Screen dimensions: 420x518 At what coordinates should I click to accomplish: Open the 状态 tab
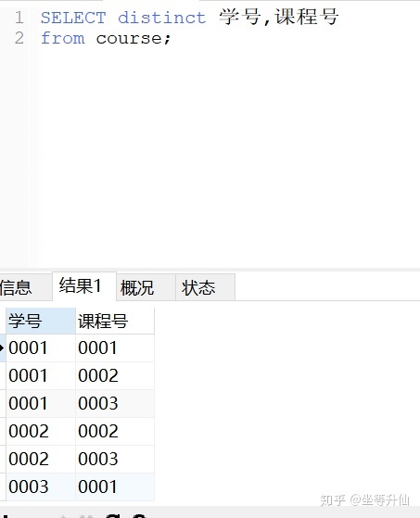click(x=205, y=287)
